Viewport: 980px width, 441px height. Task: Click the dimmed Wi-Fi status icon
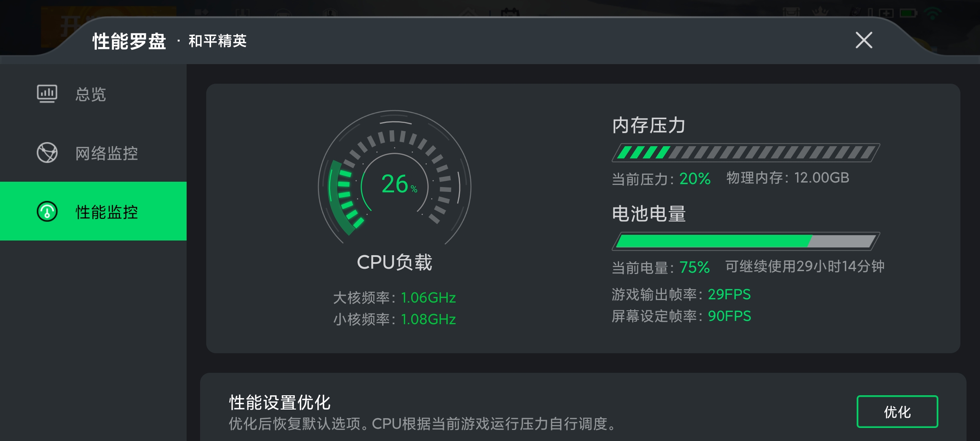933,13
